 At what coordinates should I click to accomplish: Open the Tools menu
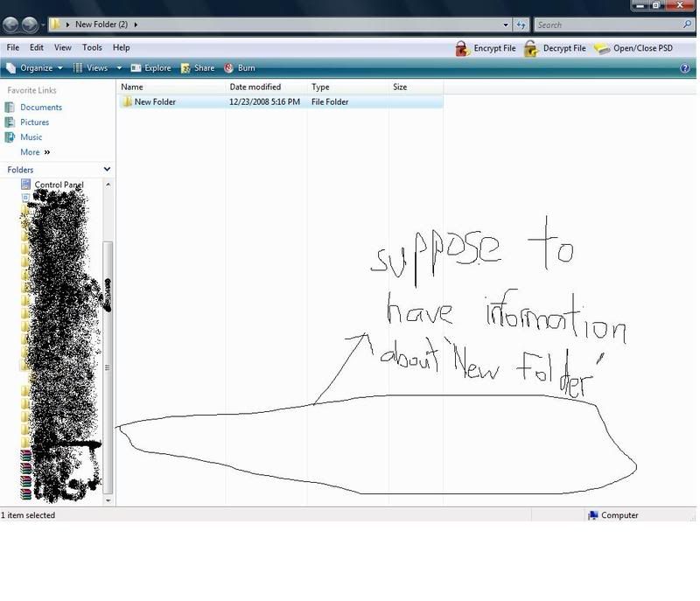(92, 48)
